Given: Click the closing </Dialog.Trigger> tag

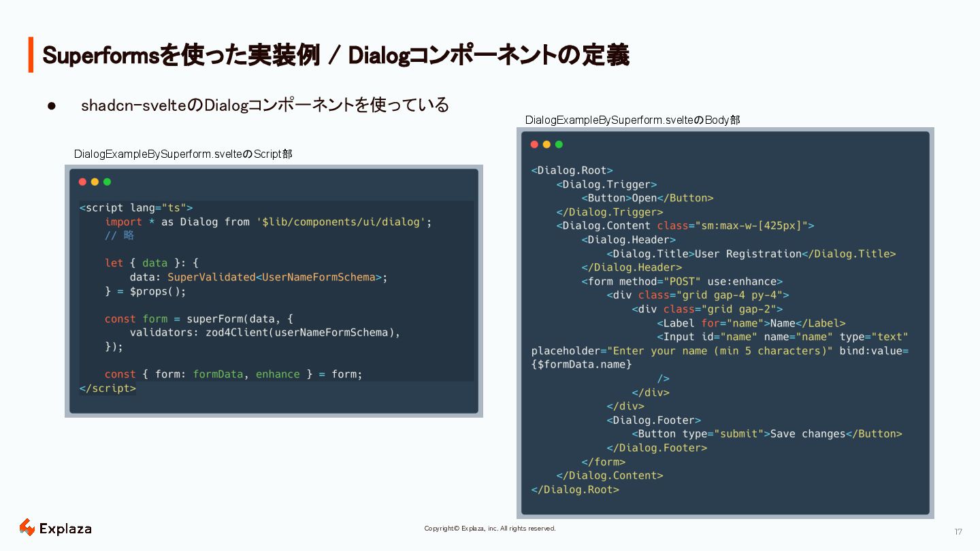Looking at the screenshot, I should click(x=610, y=212).
